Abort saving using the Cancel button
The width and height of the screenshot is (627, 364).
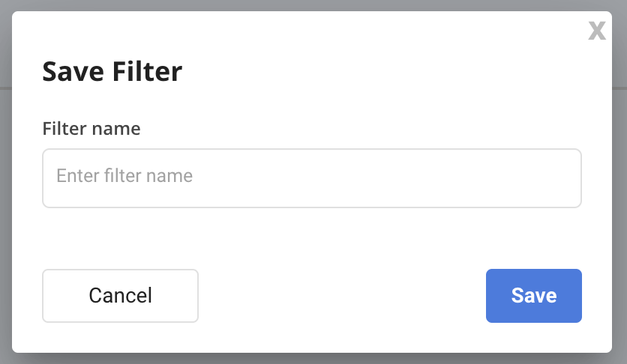click(120, 296)
